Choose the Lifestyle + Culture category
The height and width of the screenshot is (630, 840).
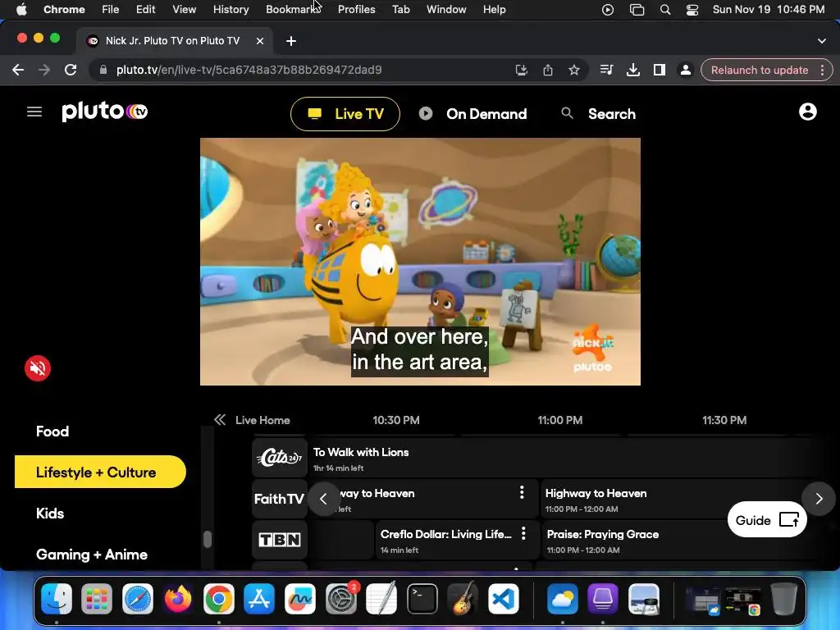tap(100, 472)
